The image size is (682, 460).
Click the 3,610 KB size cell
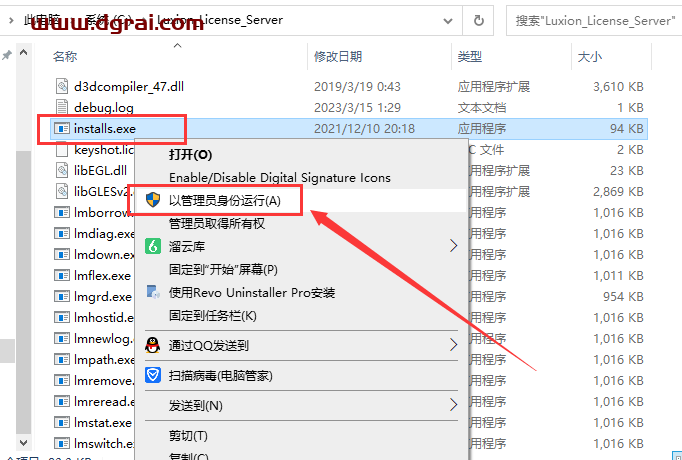(x=618, y=87)
